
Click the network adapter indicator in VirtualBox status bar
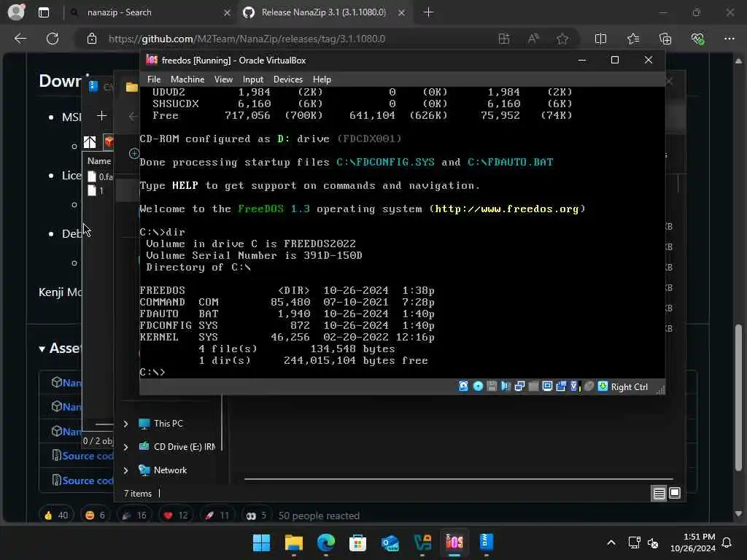(519, 386)
